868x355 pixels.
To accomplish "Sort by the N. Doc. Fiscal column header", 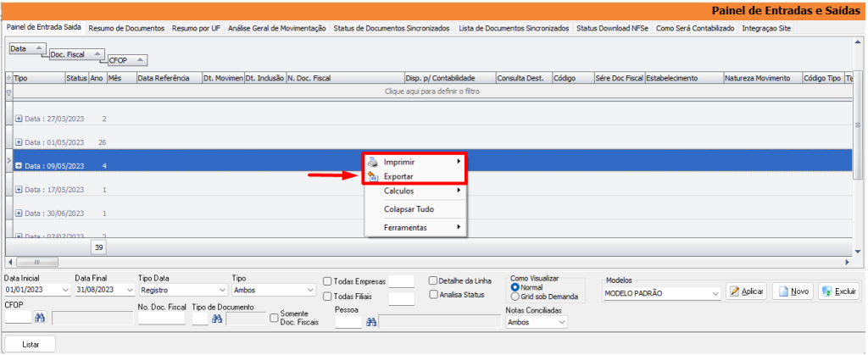I will click(345, 78).
